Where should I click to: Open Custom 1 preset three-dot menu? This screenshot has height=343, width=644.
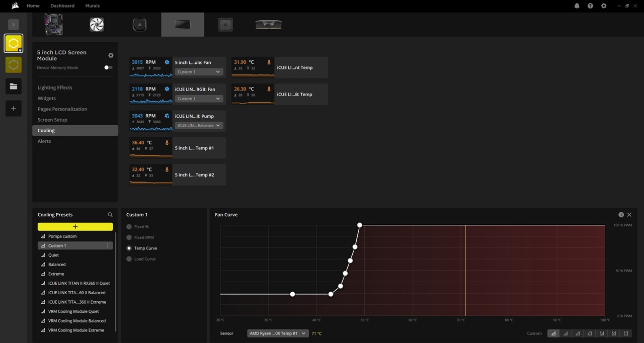[107, 245]
